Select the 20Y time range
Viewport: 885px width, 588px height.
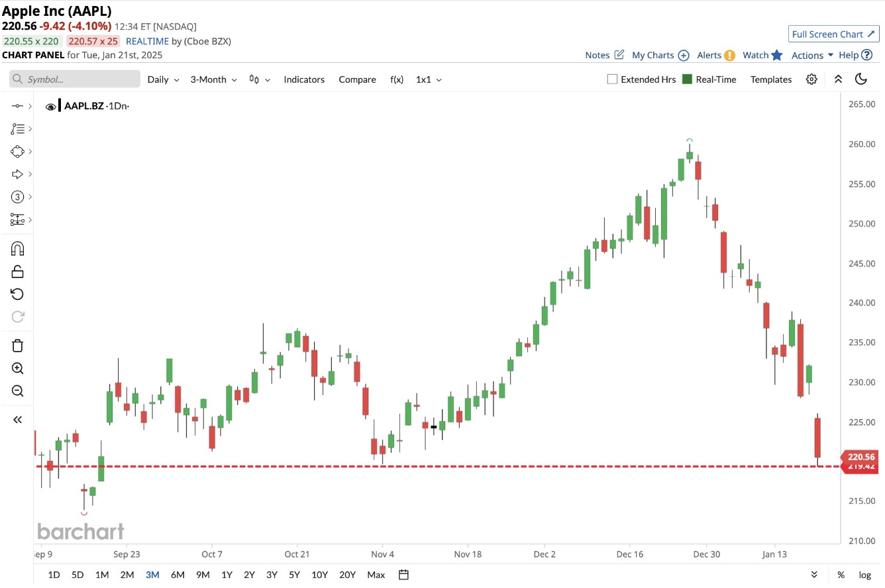click(x=347, y=575)
